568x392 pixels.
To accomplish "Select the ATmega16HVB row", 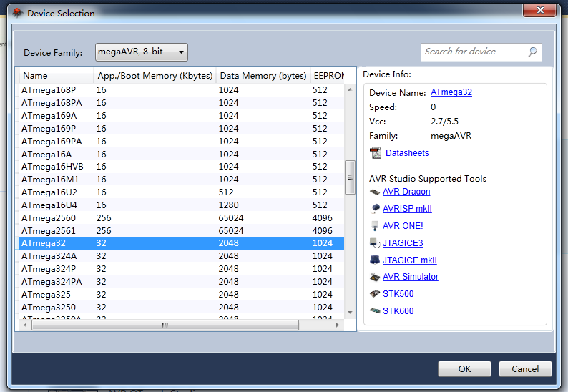I will 181,167.
